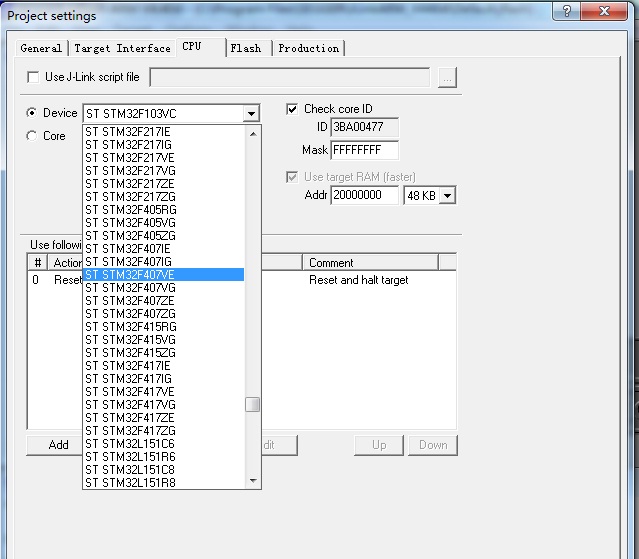Click the Mask field FFFFFFFF
639x559 pixels.
click(x=364, y=150)
